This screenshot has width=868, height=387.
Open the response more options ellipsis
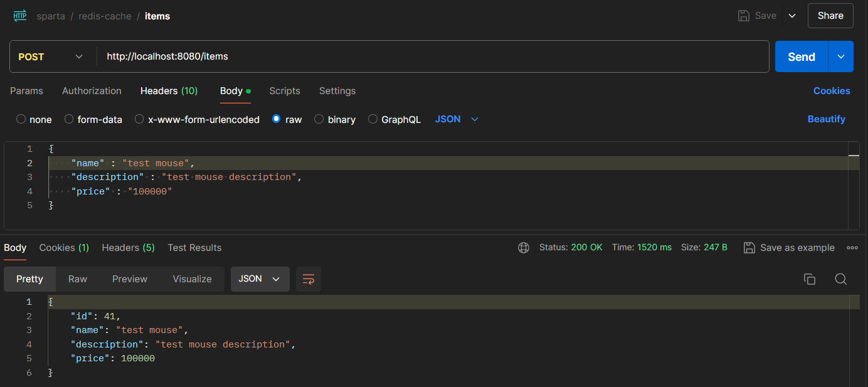pos(852,248)
